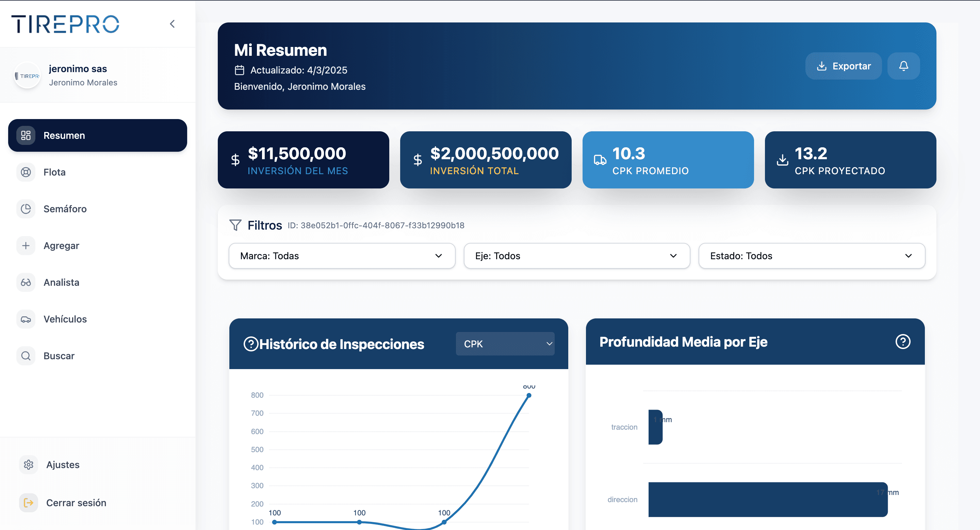The height and width of the screenshot is (530, 980).
Task: Click the Semáforo pie chart icon
Action: (26, 209)
